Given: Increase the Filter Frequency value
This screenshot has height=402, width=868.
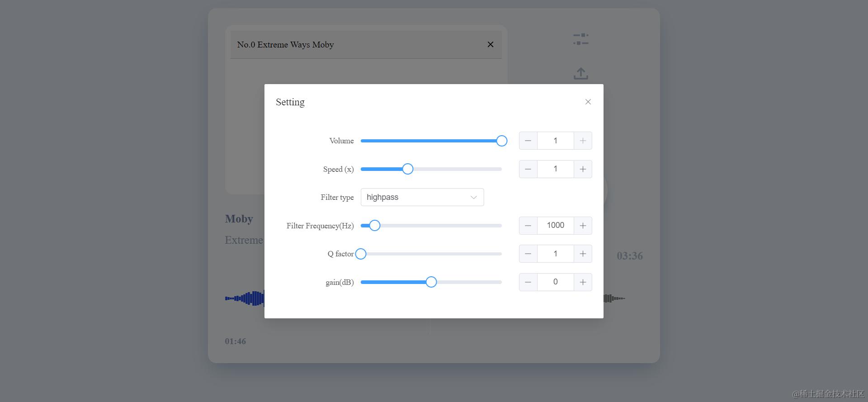Looking at the screenshot, I should (583, 226).
